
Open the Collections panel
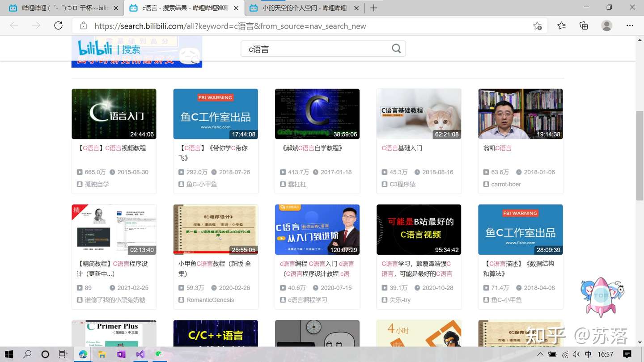[x=584, y=26]
